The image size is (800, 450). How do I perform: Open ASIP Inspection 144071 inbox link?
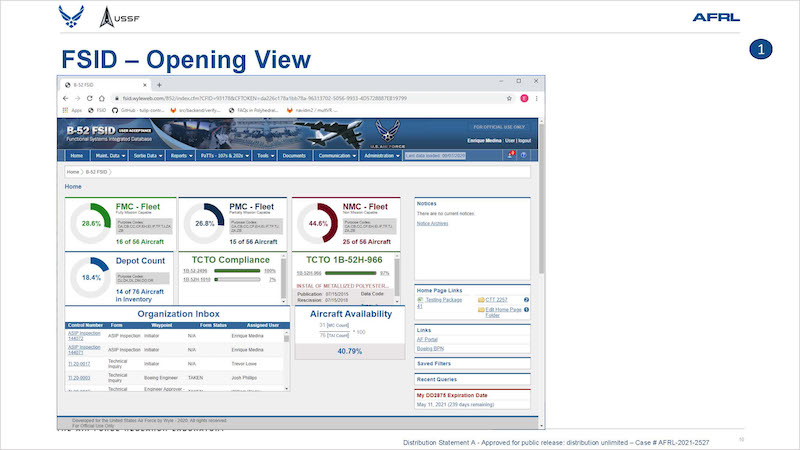coord(84,349)
